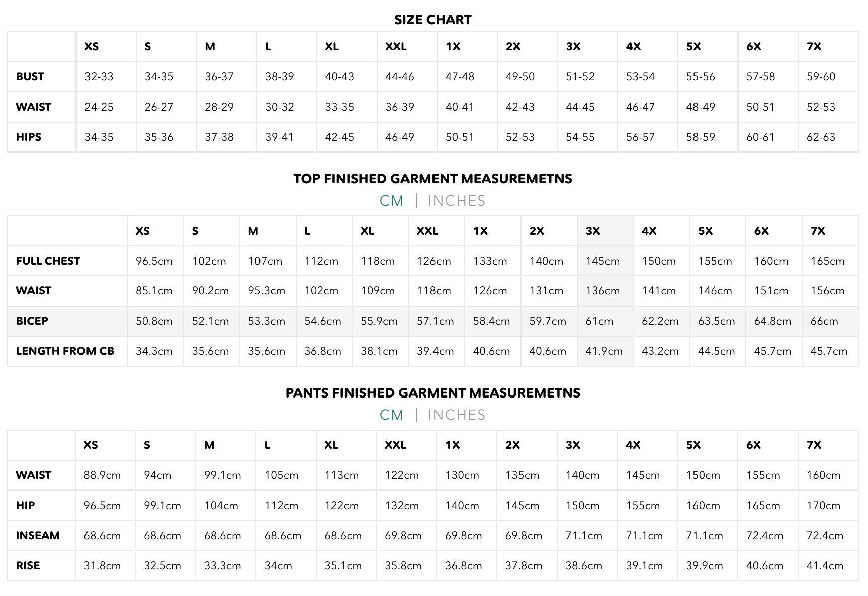Switch top garment measurements to INCHES
Image resolution: width=868 pixels, height=596 pixels.
point(456,201)
